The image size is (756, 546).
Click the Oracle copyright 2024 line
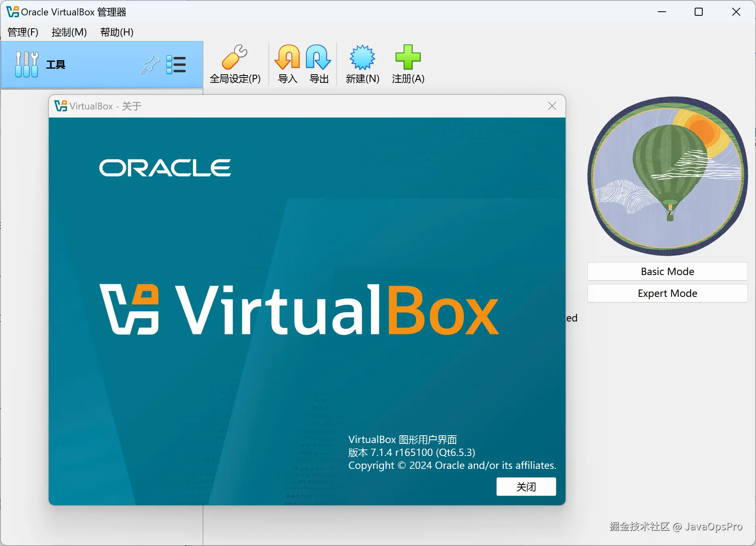click(x=452, y=465)
